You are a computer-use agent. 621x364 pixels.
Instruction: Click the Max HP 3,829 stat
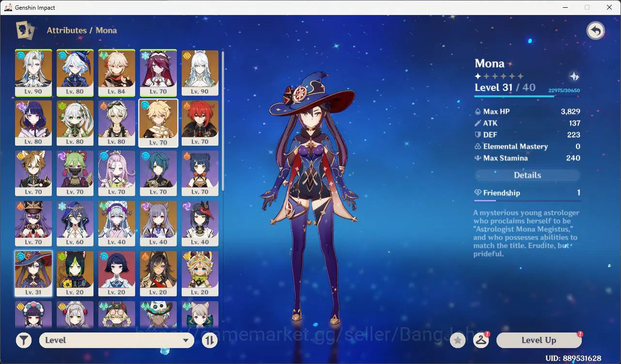pos(528,111)
